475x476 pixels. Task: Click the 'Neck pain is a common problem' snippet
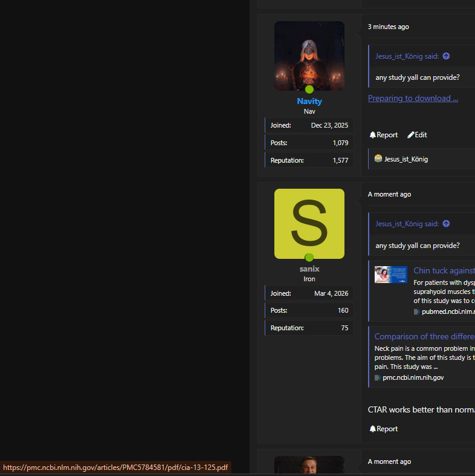(425, 357)
